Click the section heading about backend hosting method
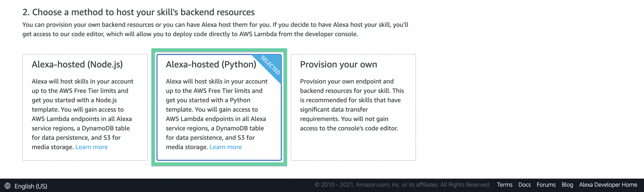644x192 pixels. [139, 12]
